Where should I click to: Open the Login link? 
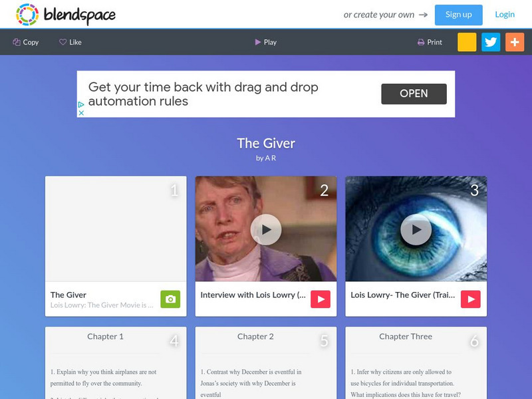(505, 15)
